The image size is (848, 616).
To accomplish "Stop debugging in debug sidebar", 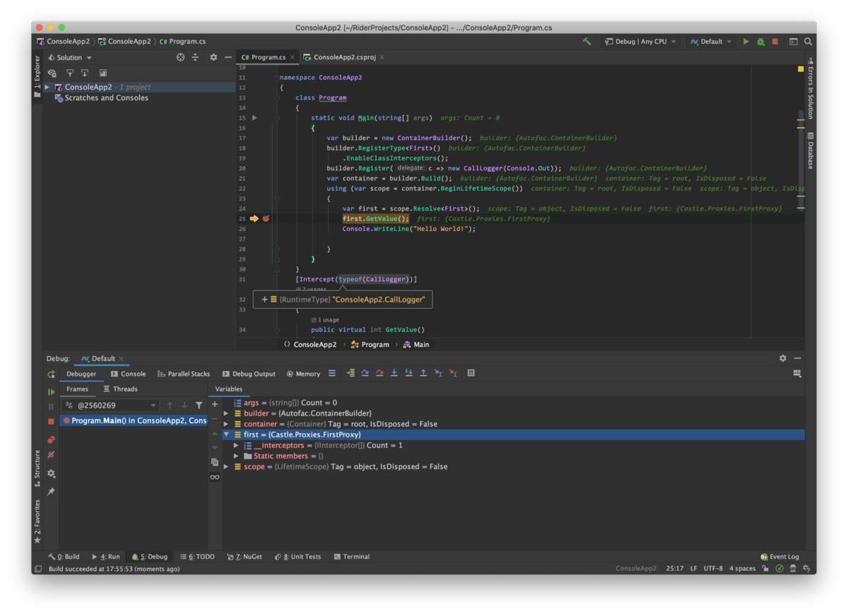I will [51, 421].
